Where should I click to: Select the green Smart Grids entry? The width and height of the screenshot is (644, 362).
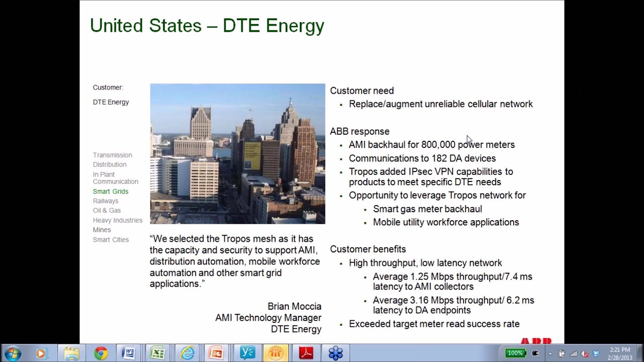111,192
